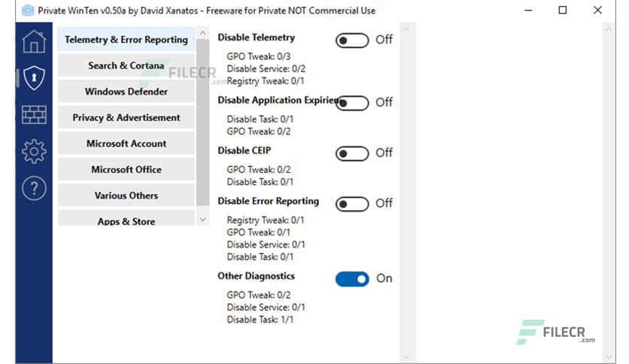Viewport: 629px width, 364px height.
Task: Toggle Disable Application Experience switch
Action: (352, 102)
